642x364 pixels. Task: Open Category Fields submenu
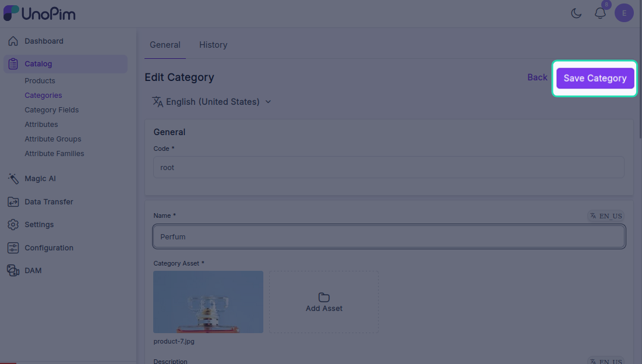click(x=52, y=109)
